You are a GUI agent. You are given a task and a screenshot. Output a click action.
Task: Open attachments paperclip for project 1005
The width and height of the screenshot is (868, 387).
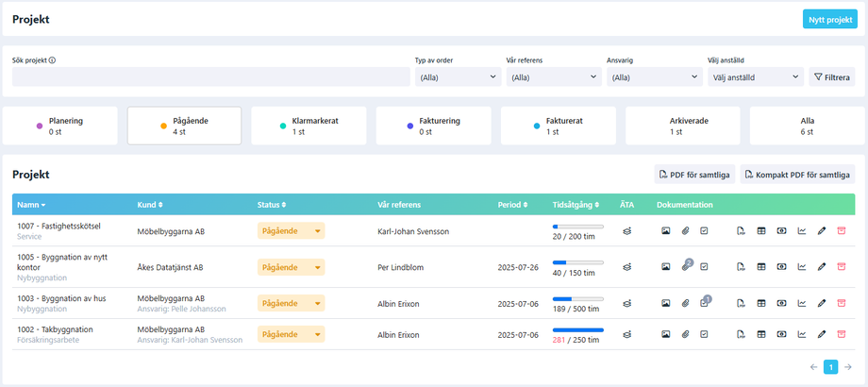(x=686, y=267)
